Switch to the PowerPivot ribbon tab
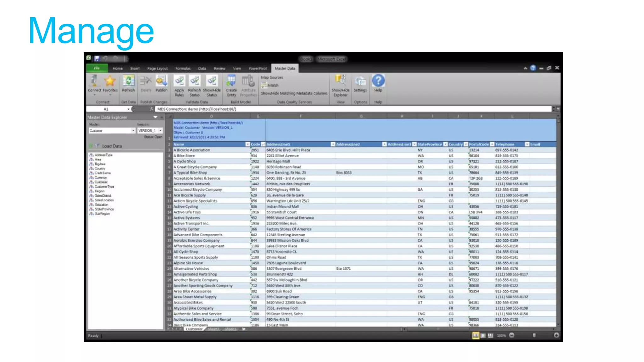 coord(257,69)
